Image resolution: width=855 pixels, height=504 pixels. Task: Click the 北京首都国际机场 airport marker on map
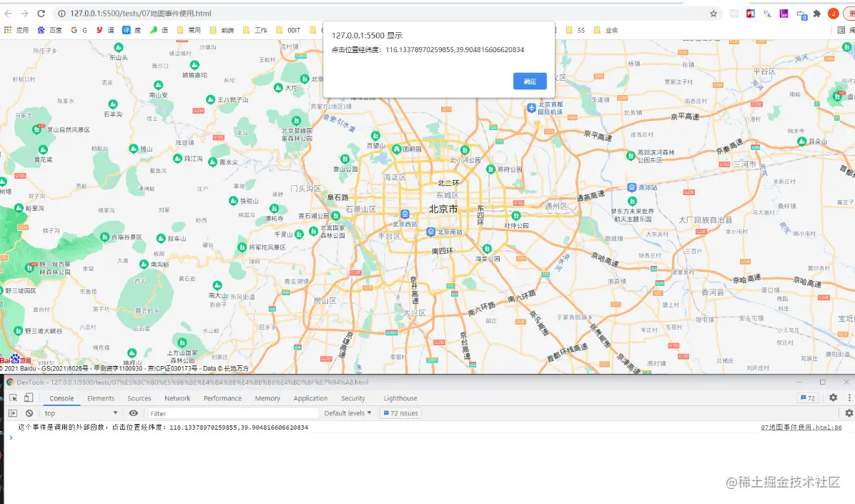pos(531,108)
